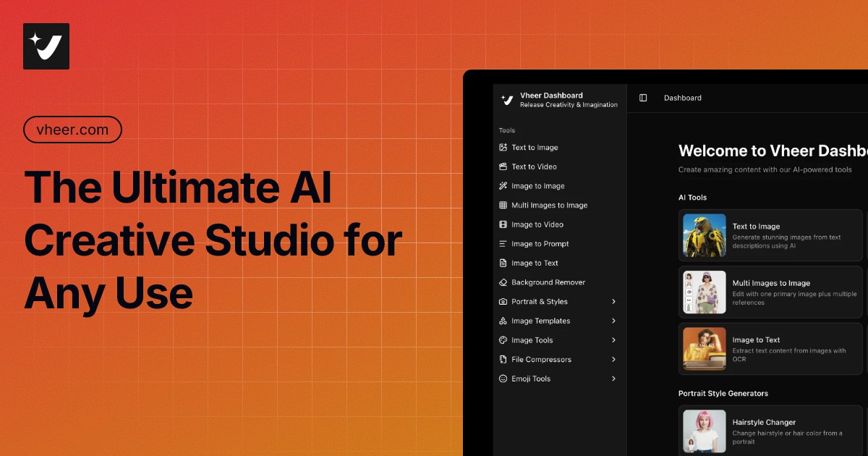The width and height of the screenshot is (868, 456).
Task: Open the Multi Images to Image card title
Action: point(771,283)
